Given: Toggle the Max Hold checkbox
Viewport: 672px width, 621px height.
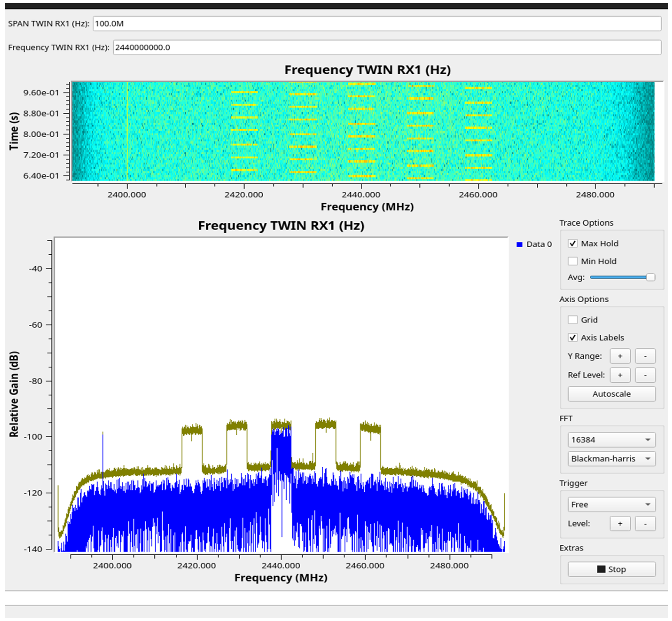Looking at the screenshot, I should [x=572, y=243].
